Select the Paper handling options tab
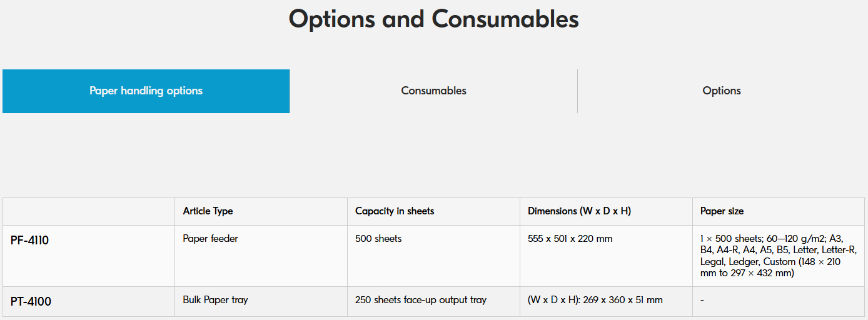The width and height of the screenshot is (868, 320). (146, 91)
